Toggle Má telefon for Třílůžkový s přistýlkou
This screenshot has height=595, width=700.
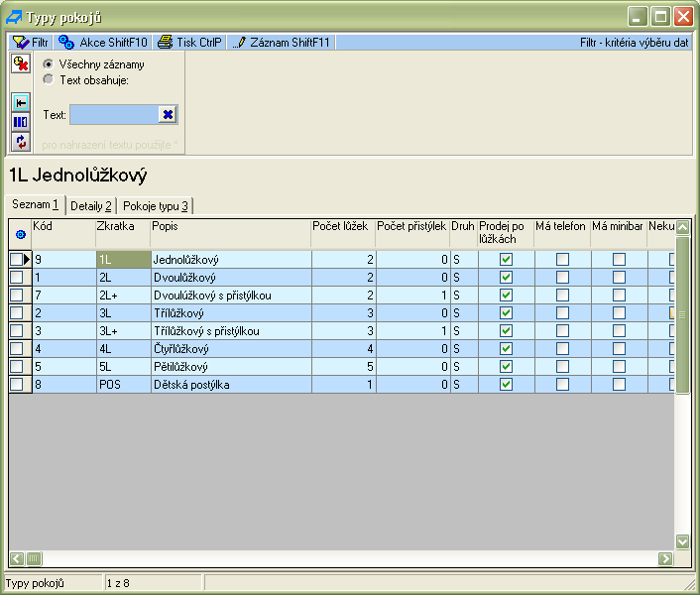tap(562, 331)
